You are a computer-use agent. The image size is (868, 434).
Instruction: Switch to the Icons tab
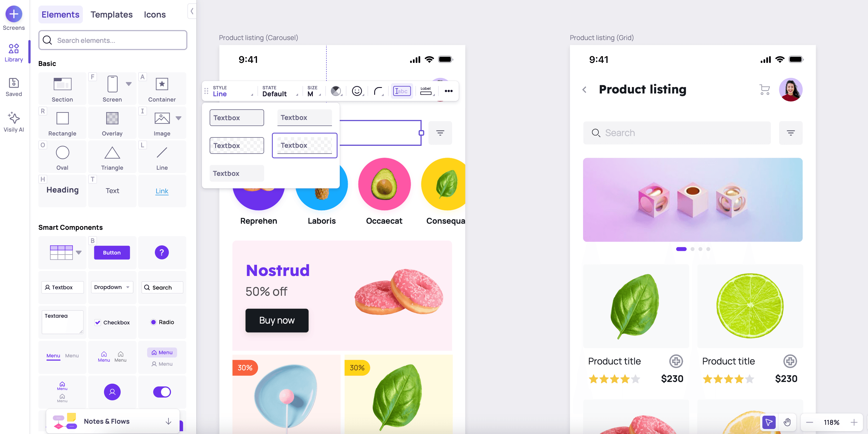[x=155, y=14]
